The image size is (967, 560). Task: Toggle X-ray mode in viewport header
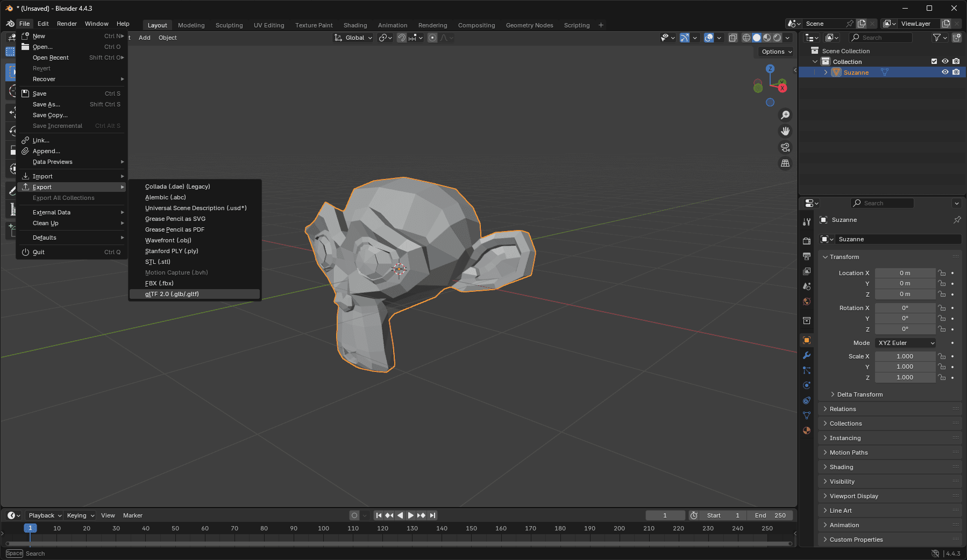click(x=733, y=38)
